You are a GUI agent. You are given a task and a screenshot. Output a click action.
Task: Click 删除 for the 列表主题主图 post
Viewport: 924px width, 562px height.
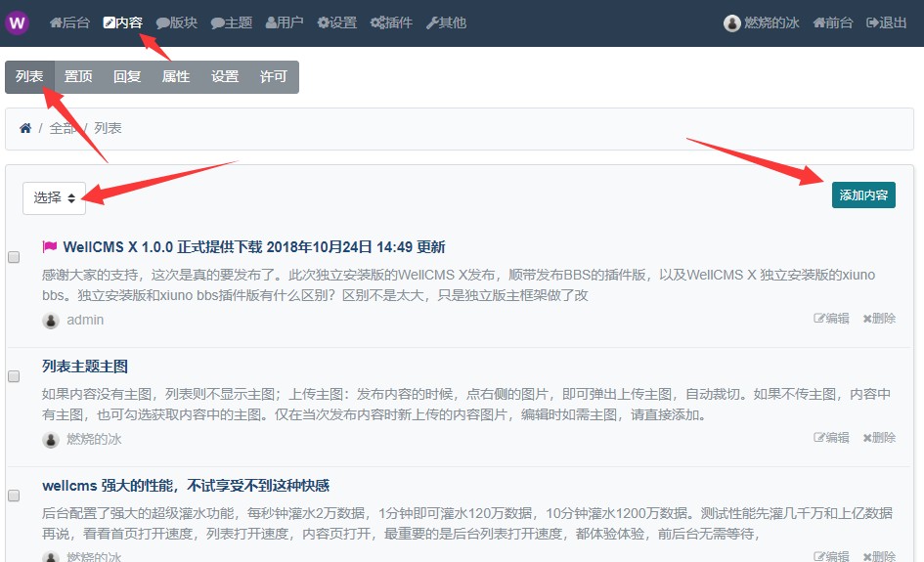pyautogui.click(x=879, y=438)
